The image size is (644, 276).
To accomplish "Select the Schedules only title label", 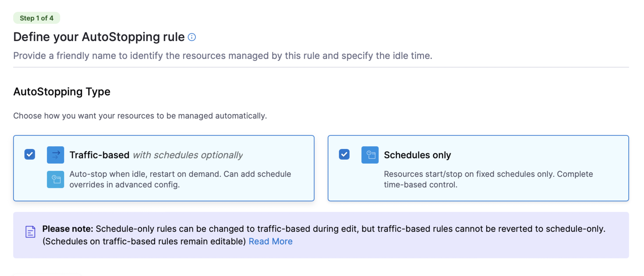I will (417, 155).
